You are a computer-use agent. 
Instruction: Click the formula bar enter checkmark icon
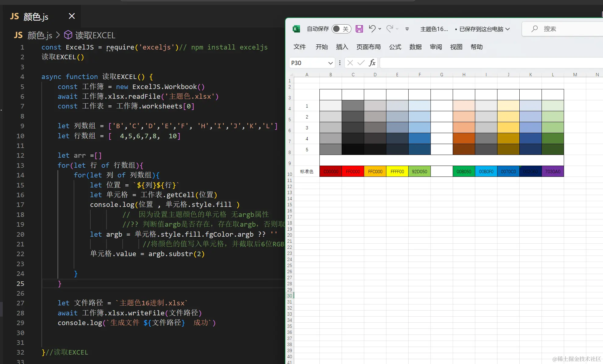361,63
